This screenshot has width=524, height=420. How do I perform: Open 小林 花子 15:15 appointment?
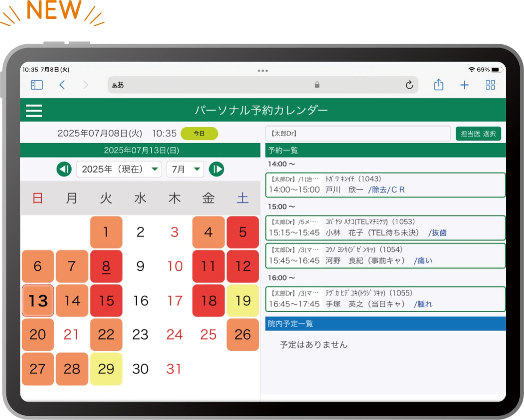385,227
